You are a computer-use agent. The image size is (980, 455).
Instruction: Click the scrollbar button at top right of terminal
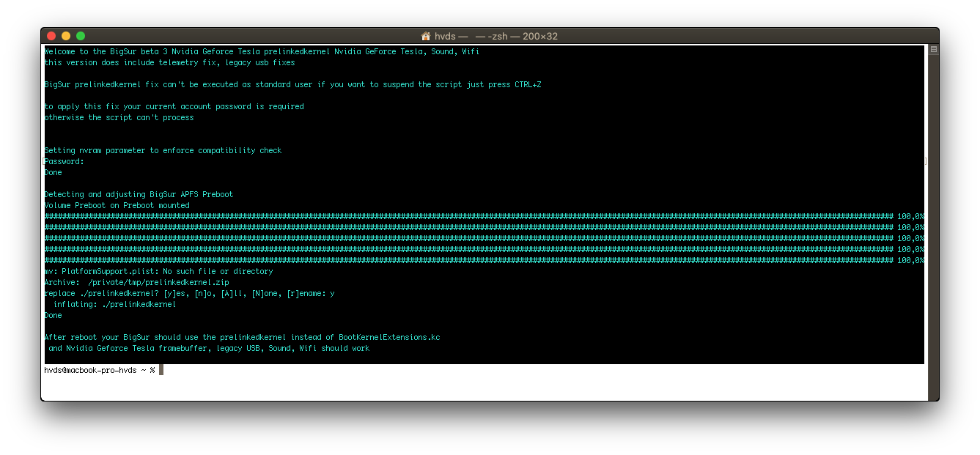[x=933, y=50]
